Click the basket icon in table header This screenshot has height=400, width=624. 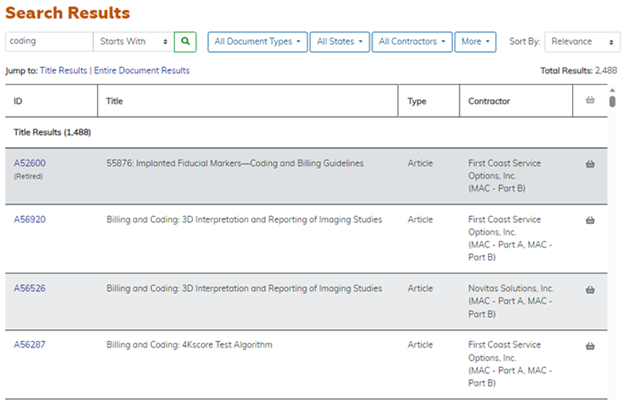tap(590, 100)
